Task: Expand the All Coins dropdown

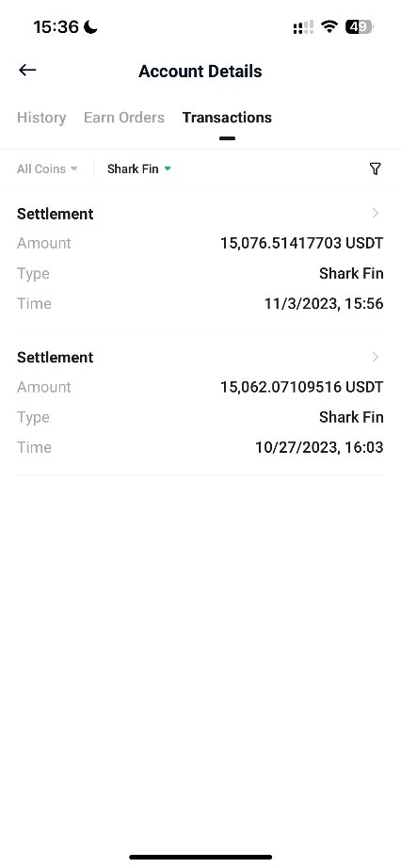Action: click(x=47, y=169)
